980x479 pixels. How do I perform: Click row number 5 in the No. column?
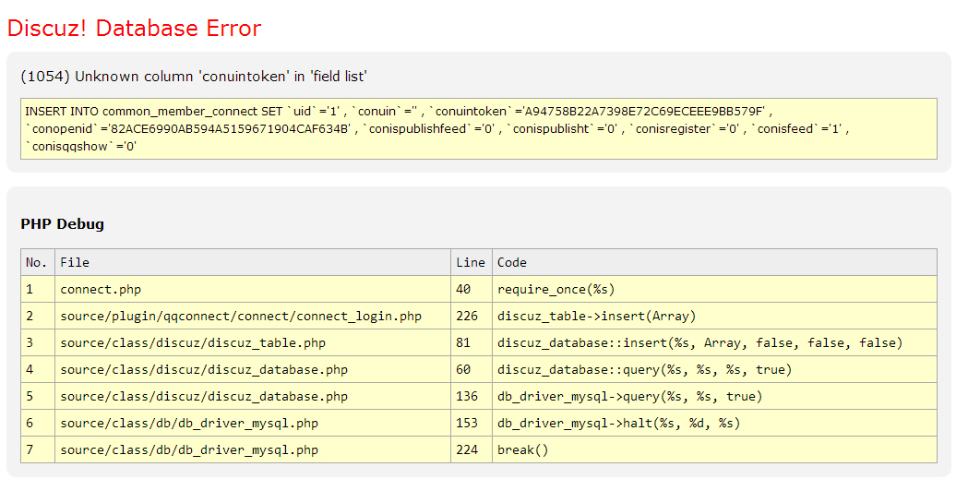[x=38, y=397]
